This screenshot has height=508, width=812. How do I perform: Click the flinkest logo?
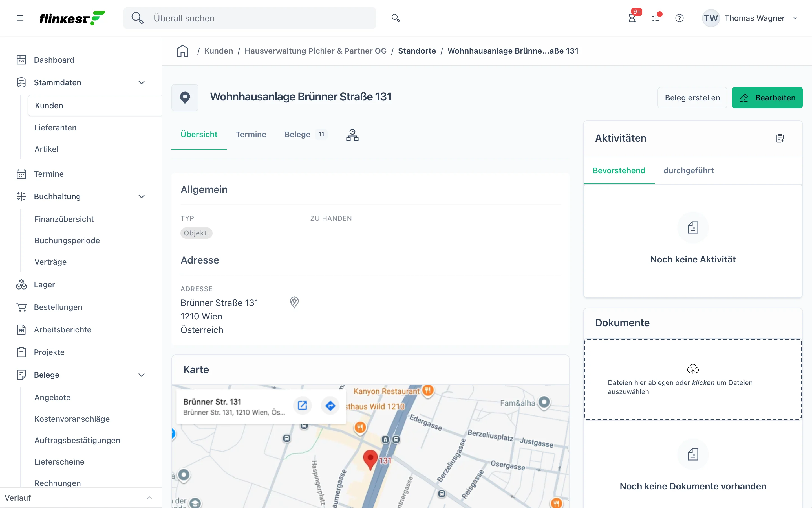72,18
